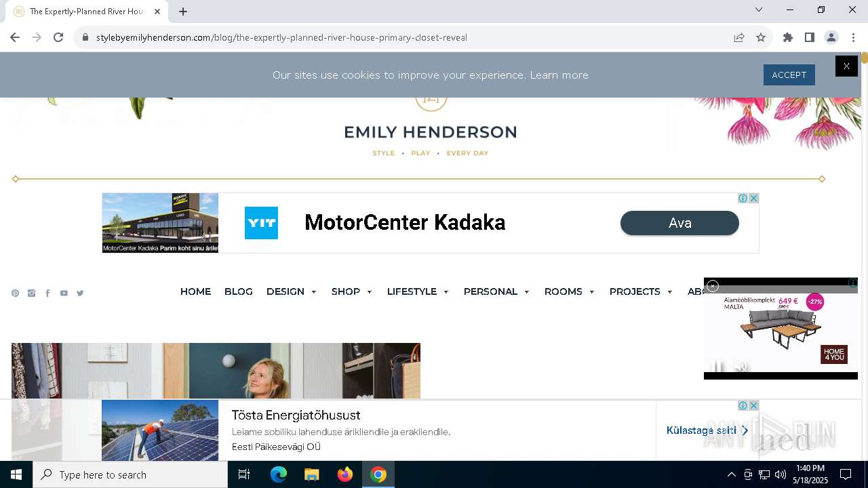Open Emily Henderson's Pinterest profile icon
The height and width of the screenshot is (488, 868).
(15, 293)
